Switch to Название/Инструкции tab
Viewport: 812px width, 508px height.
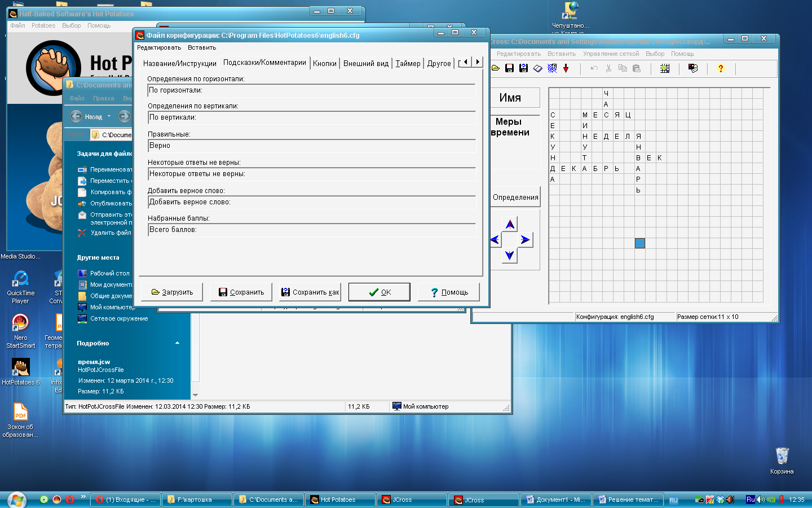[x=180, y=63]
